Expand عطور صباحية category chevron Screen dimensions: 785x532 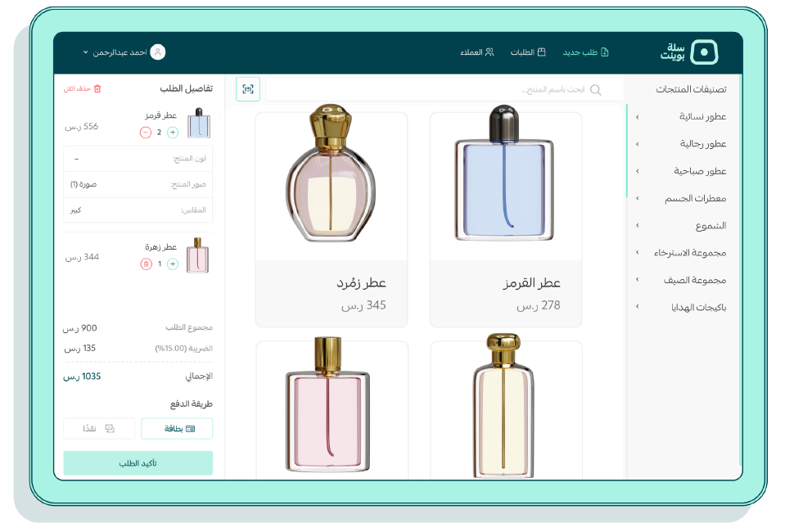point(638,171)
